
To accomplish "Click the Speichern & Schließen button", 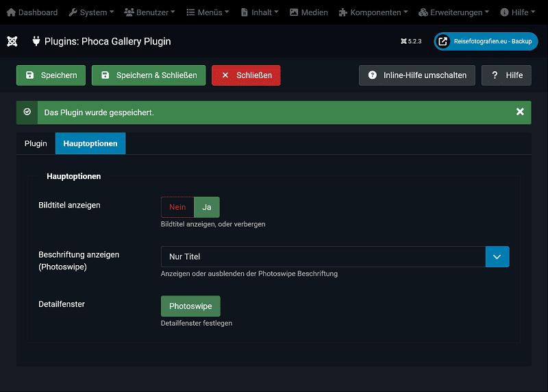I will (x=149, y=75).
